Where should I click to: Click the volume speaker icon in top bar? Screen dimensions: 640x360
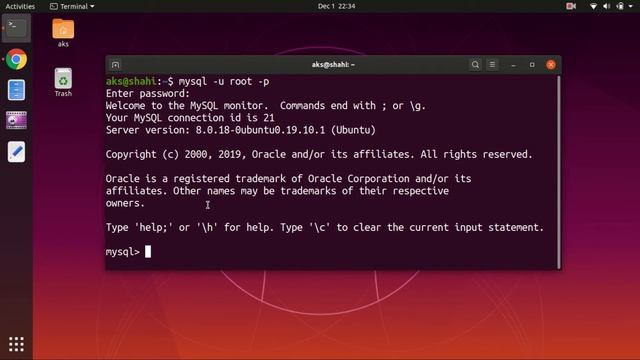tap(607, 6)
